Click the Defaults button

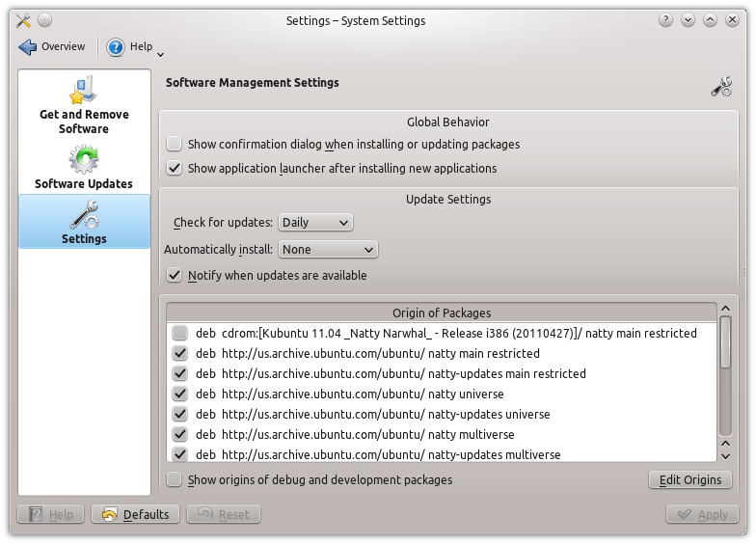[135, 514]
